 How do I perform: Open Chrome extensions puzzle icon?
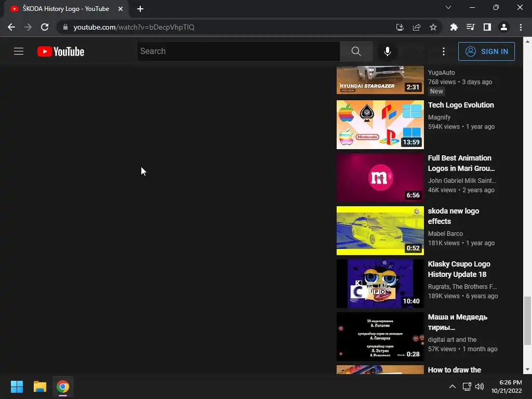[x=454, y=27]
